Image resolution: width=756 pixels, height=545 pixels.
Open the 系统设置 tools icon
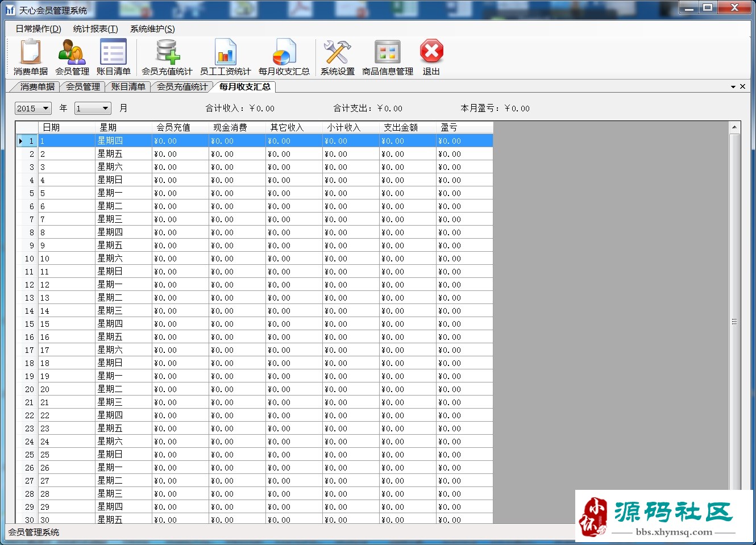(x=337, y=57)
